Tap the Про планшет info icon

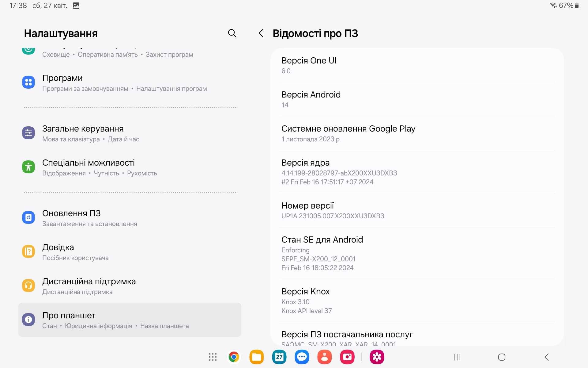[28, 320]
